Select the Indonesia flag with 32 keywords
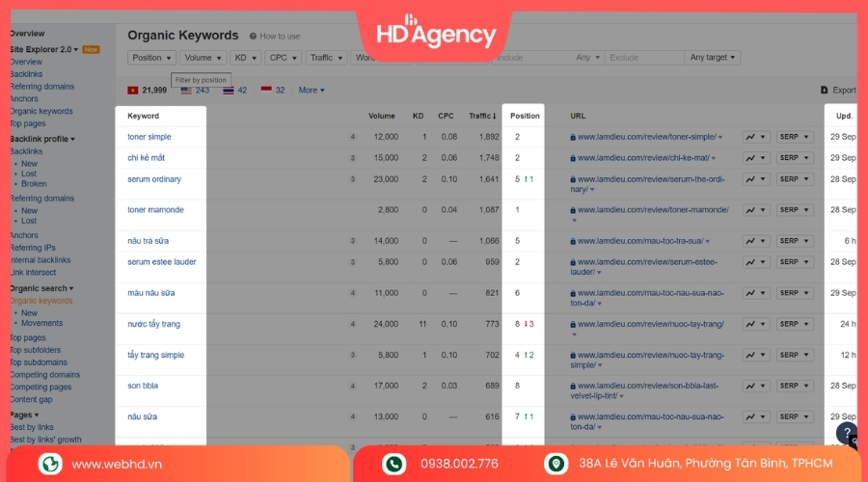The image size is (868, 482). coord(273,91)
